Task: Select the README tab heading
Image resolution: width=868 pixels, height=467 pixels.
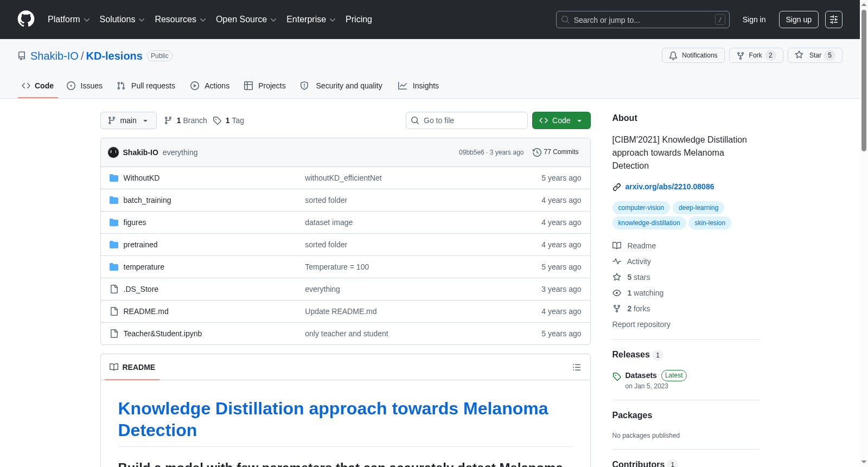Action: [132, 367]
